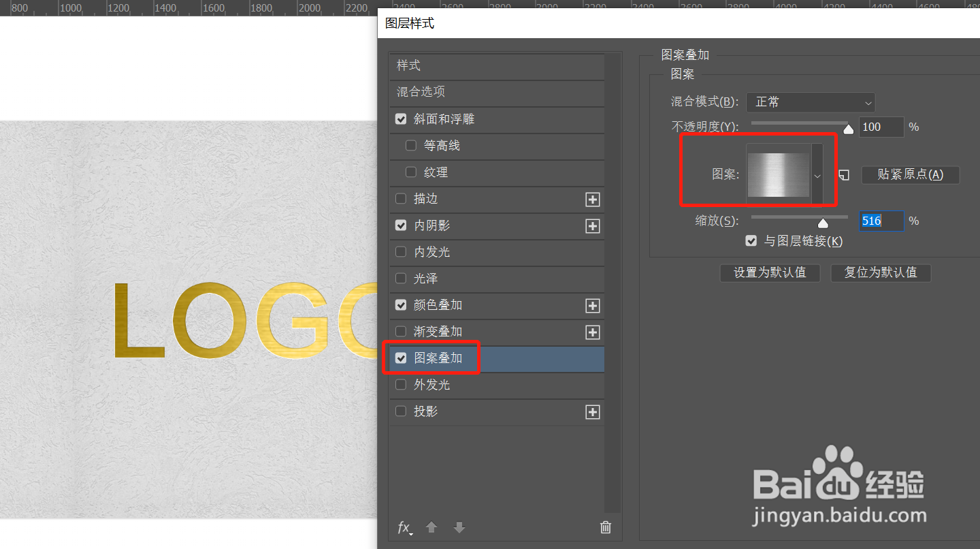980x549 pixels.
Task: Select the 内发光 effect row
Action: [497, 252]
